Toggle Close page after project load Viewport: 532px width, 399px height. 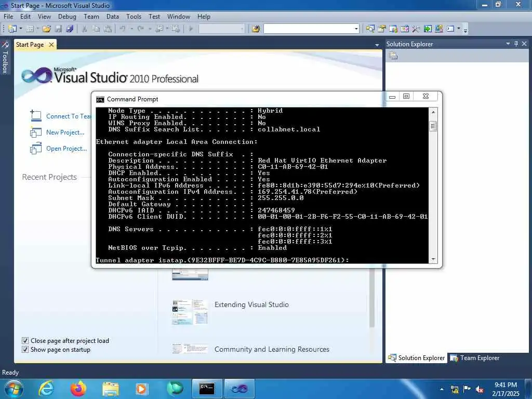point(25,341)
